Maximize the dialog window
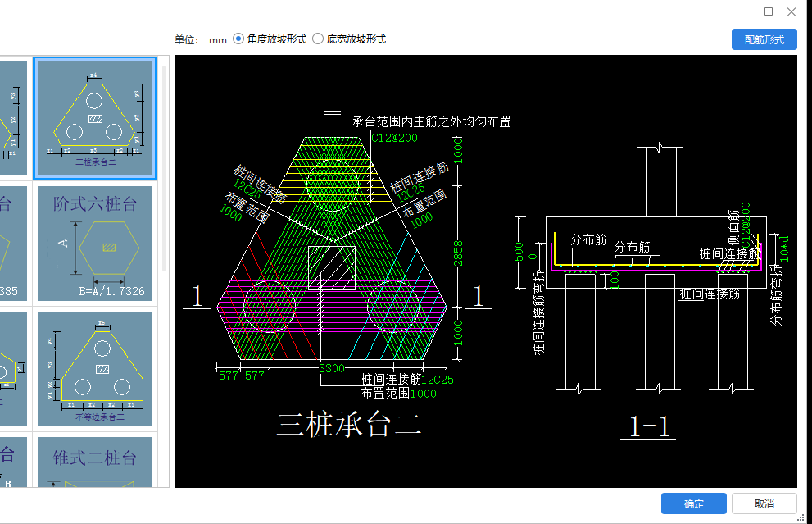812x524 pixels. (769, 11)
